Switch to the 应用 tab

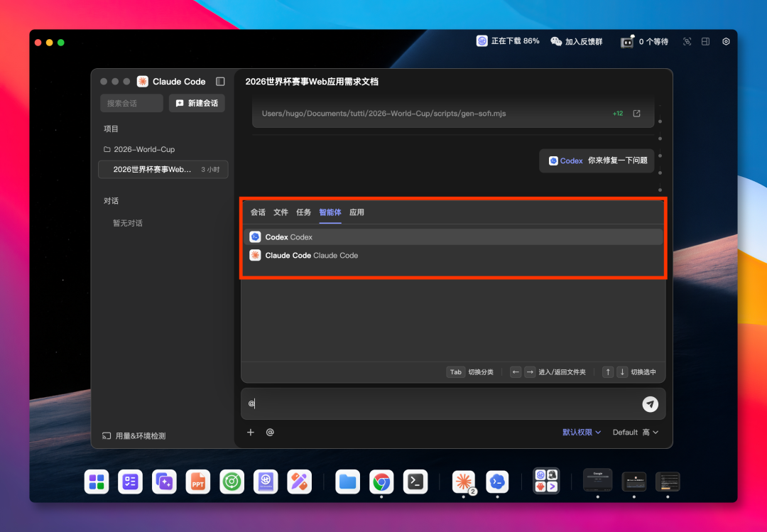point(357,212)
